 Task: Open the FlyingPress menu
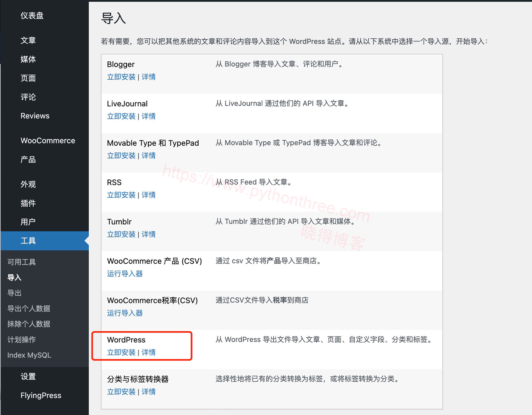41,396
